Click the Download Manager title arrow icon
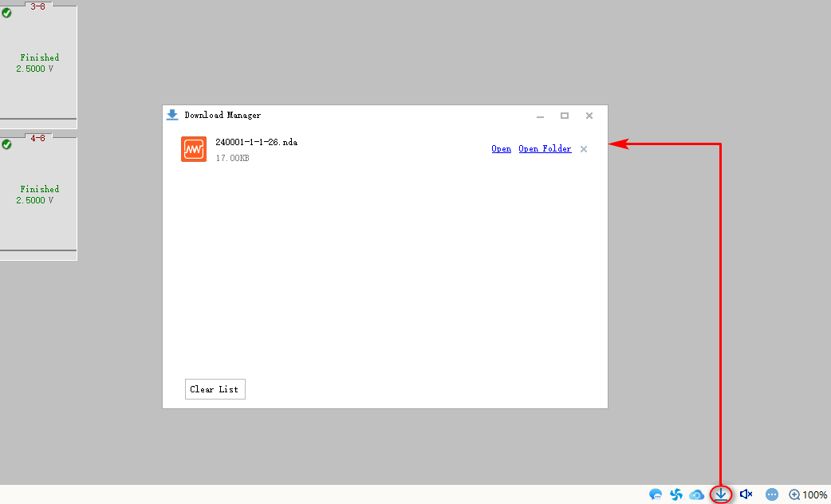 tap(172, 115)
